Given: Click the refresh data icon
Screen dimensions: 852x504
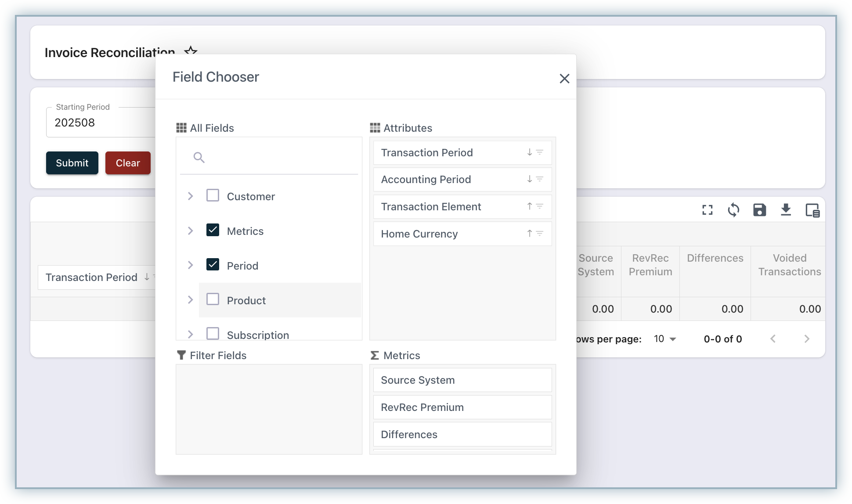Looking at the screenshot, I should tap(733, 210).
